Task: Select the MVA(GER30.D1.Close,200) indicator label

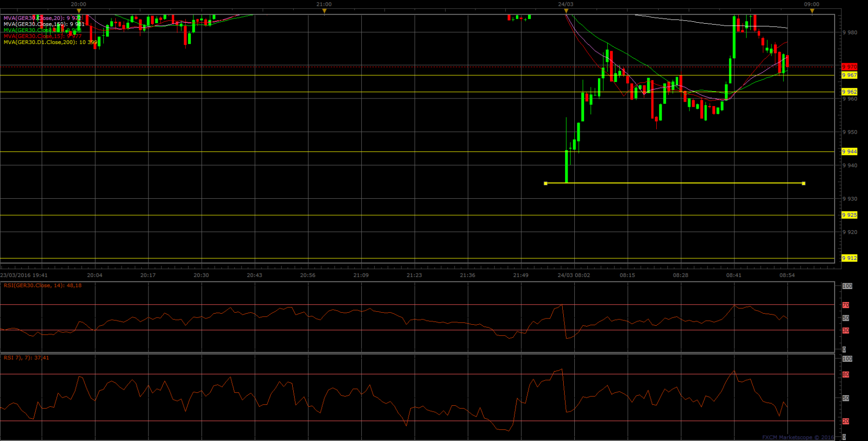Action: tap(51, 42)
